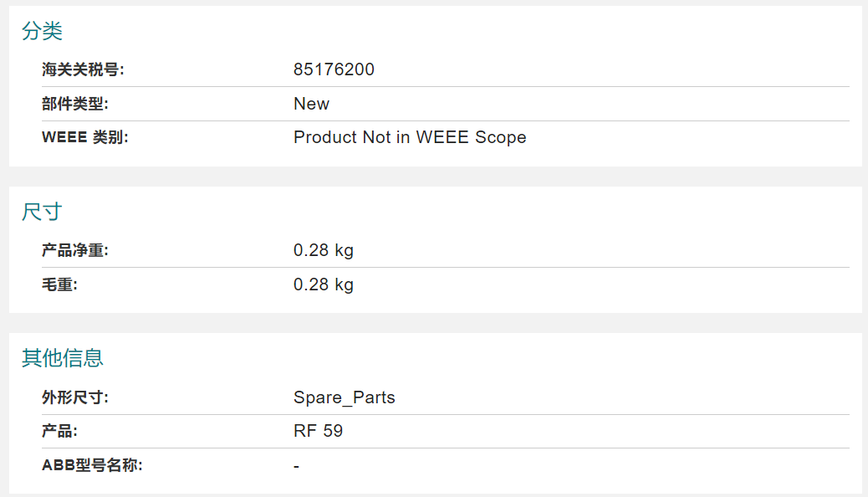Click the 海关关税号 label

(x=83, y=69)
